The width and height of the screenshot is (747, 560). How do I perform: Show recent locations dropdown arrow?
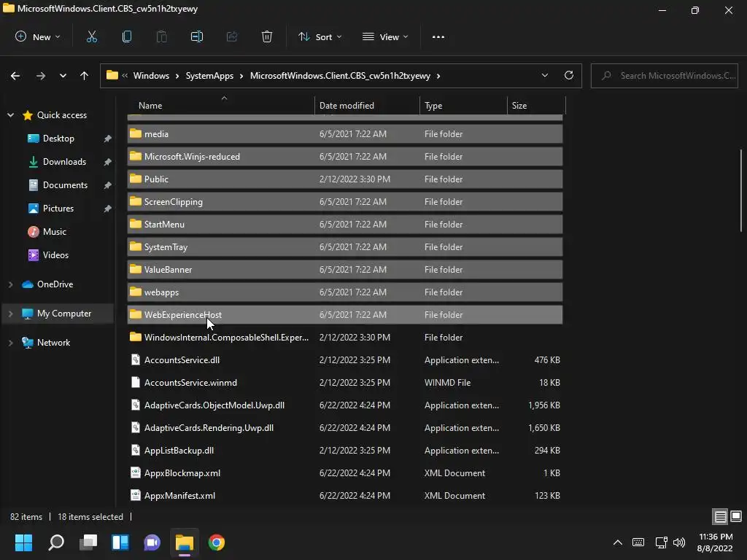tap(63, 76)
